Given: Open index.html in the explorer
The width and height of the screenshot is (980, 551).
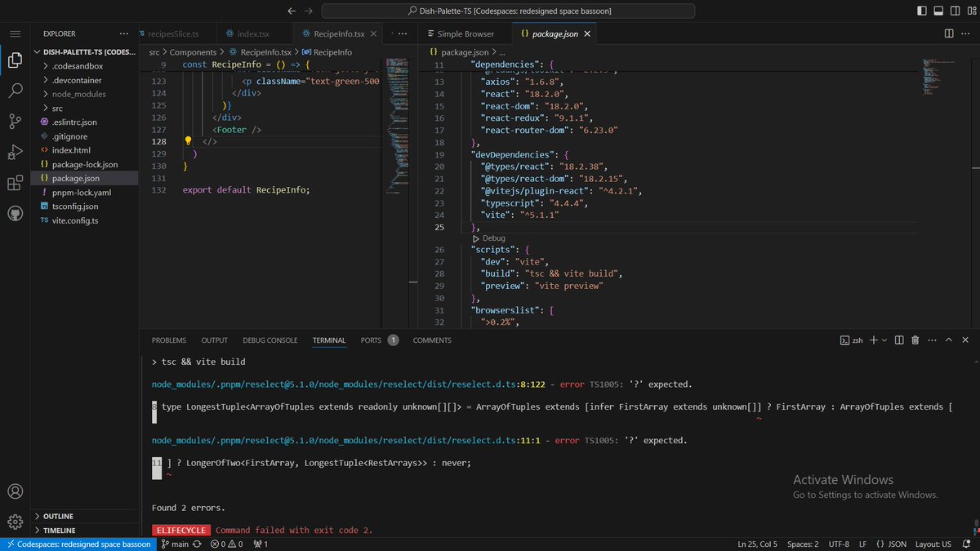Looking at the screenshot, I should (71, 150).
